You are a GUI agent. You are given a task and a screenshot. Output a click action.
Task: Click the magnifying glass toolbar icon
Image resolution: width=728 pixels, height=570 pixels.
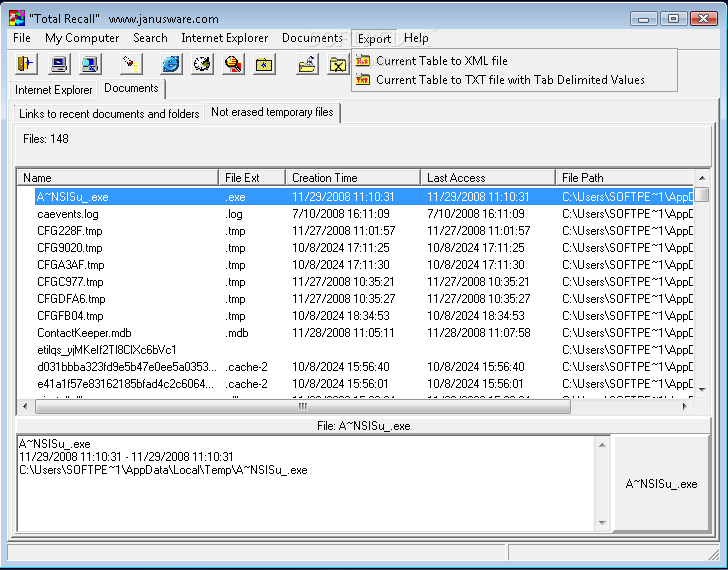click(x=234, y=64)
